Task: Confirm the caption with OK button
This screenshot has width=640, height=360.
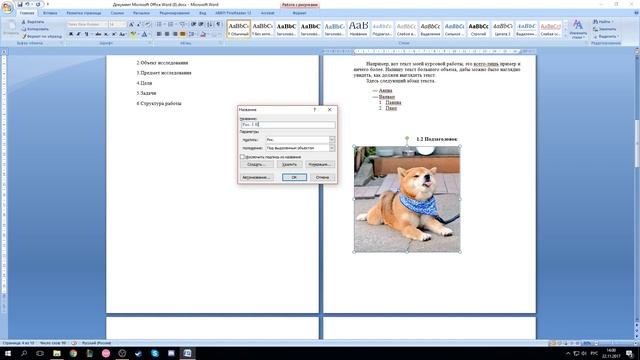Action: pos(294,177)
